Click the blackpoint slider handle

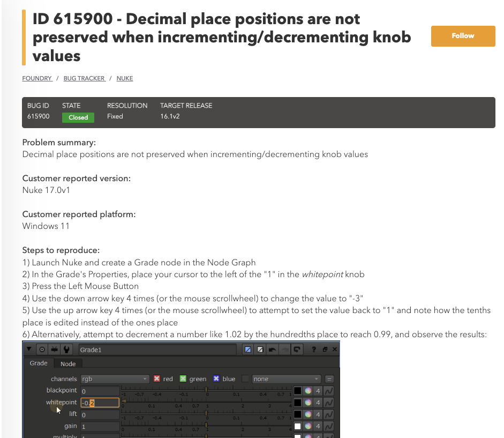(x=206, y=389)
